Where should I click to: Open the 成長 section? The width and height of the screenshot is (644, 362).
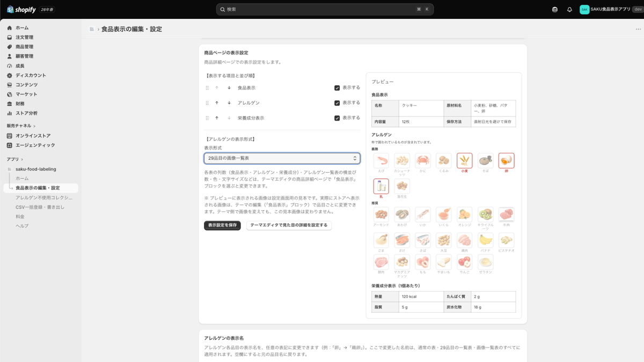20,65
